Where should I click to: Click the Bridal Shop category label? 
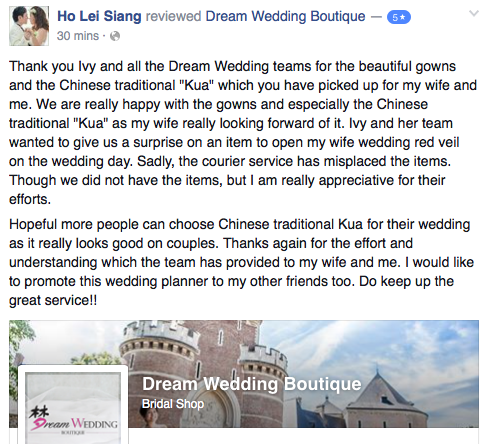(x=173, y=404)
